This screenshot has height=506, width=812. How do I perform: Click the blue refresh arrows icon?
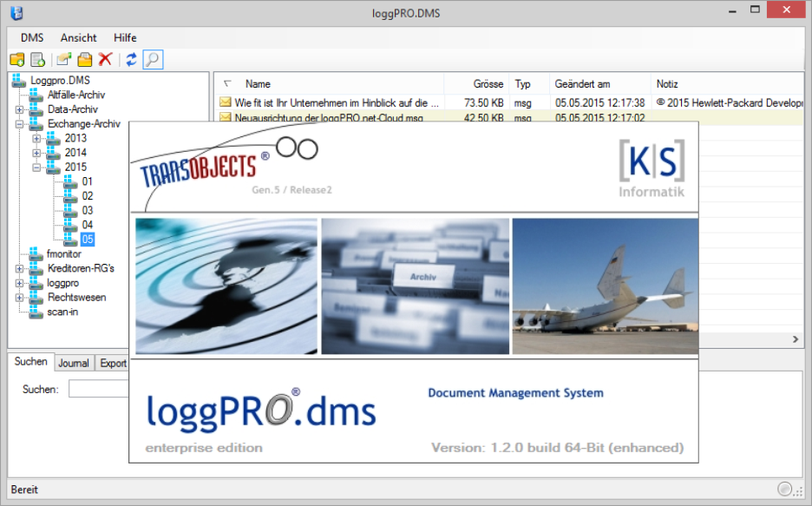coord(132,60)
